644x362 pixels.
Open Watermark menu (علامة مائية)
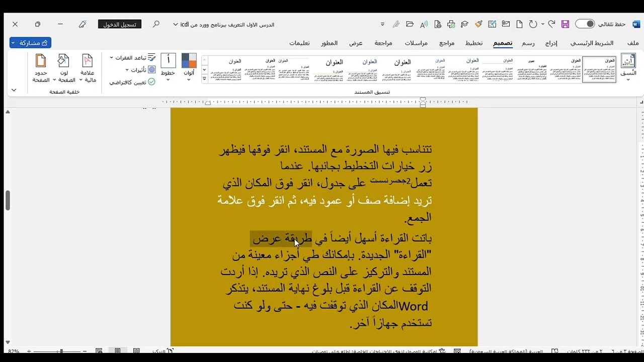(x=88, y=68)
